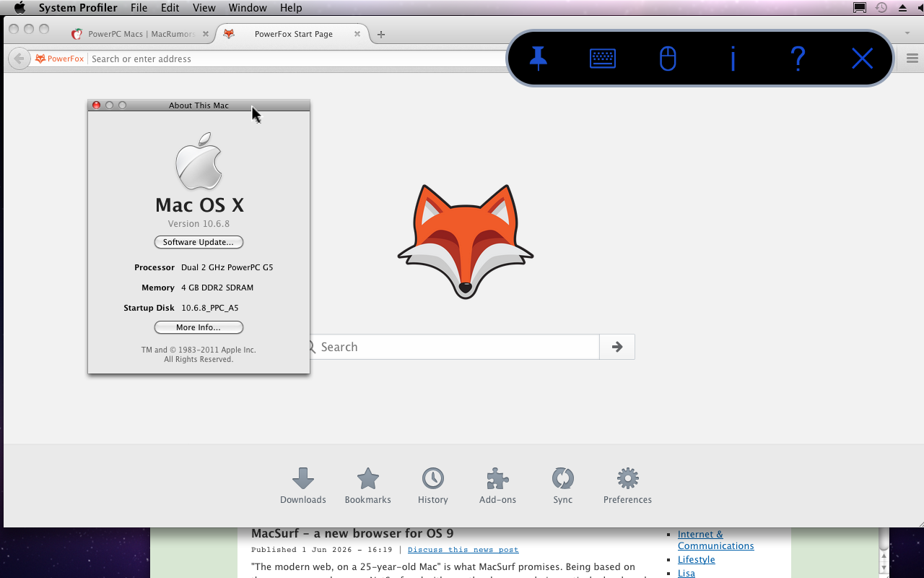Click 'Version 10.6.8' text in About This Mac
Image resolution: width=924 pixels, height=578 pixels.
[x=199, y=224]
